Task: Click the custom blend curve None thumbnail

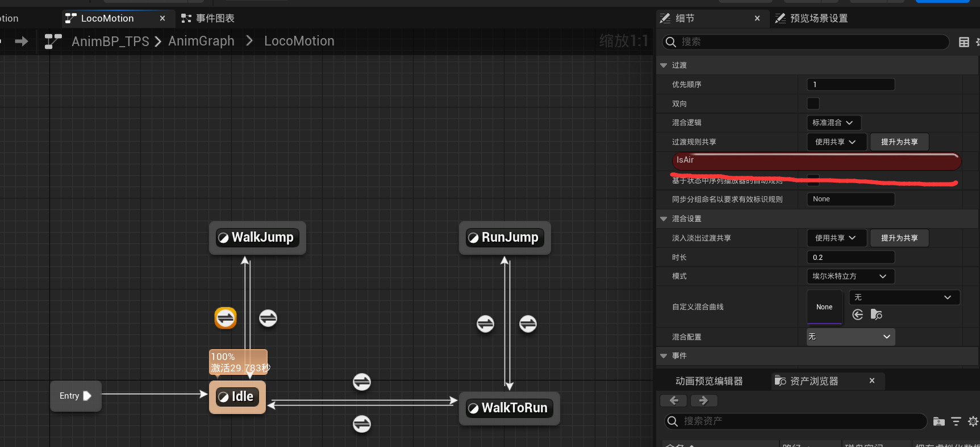Action: click(824, 307)
